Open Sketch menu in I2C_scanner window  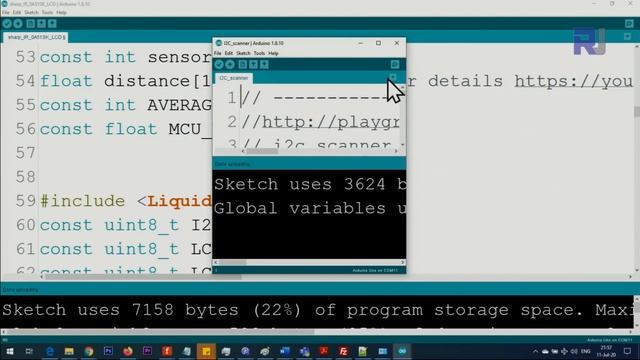point(243,53)
